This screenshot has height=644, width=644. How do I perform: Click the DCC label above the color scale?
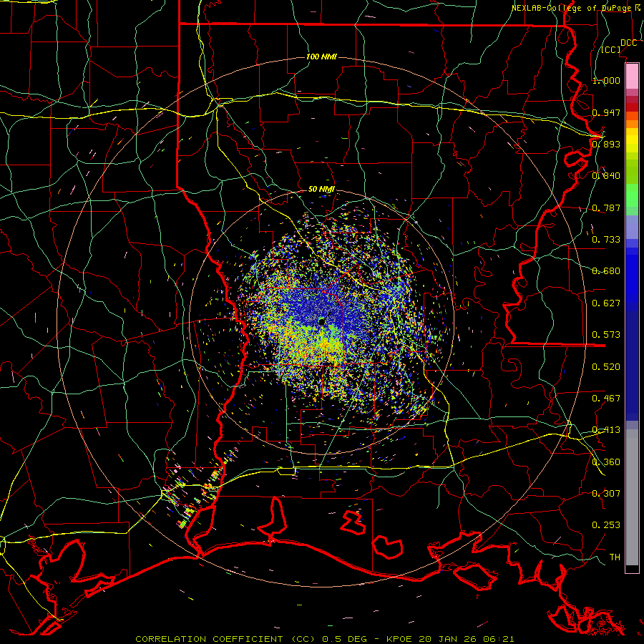coord(628,43)
